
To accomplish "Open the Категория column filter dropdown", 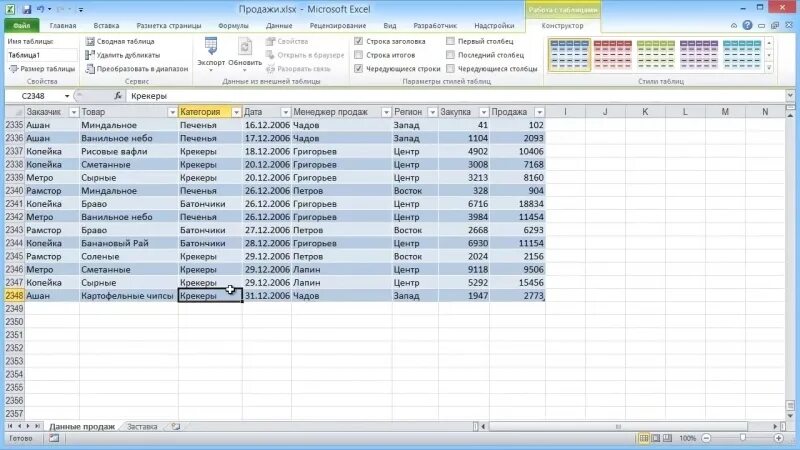I will click(236, 112).
